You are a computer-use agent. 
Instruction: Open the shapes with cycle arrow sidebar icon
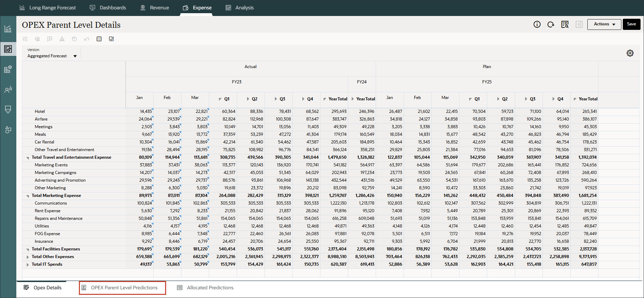click(8, 130)
